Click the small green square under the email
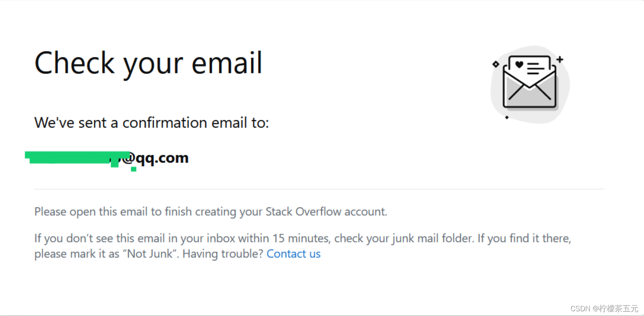 [x=133, y=170]
